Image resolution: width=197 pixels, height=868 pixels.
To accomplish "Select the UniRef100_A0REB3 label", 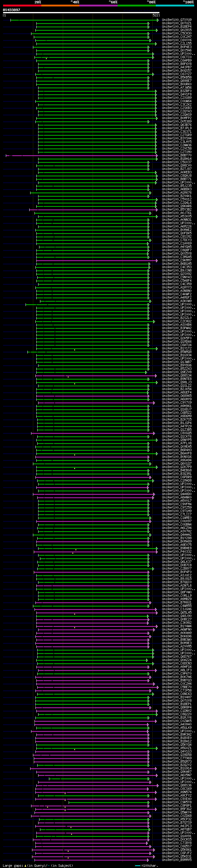I will coord(177,172).
